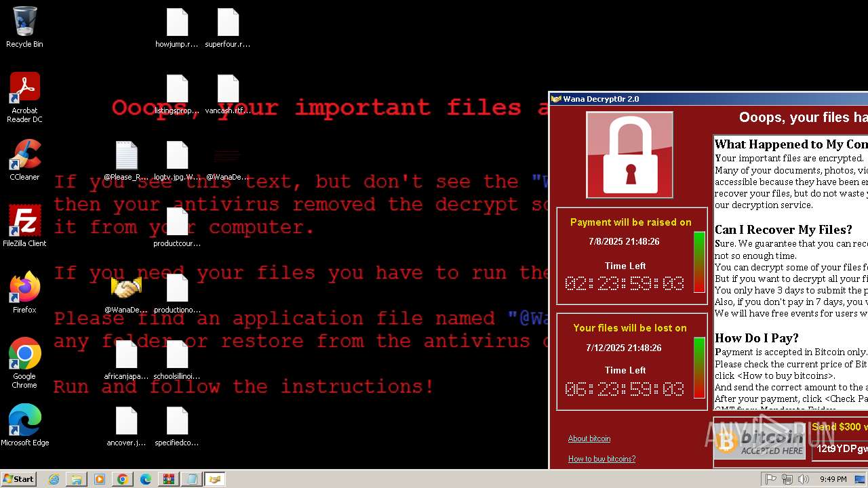
Task: Select the @Please_R... text file icon
Action: click(x=126, y=161)
